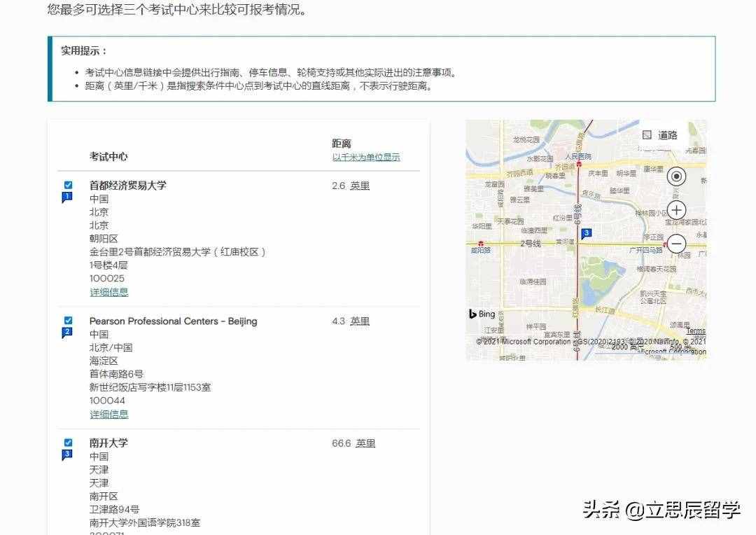Click the 实用提示 heading
This screenshot has width=756, height=535.
pyautogui.click(x=83, y=50)
